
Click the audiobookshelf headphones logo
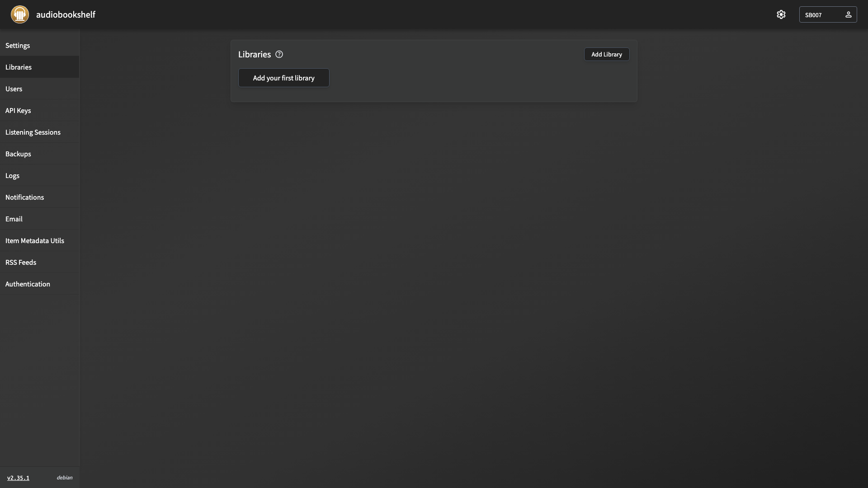20,14
